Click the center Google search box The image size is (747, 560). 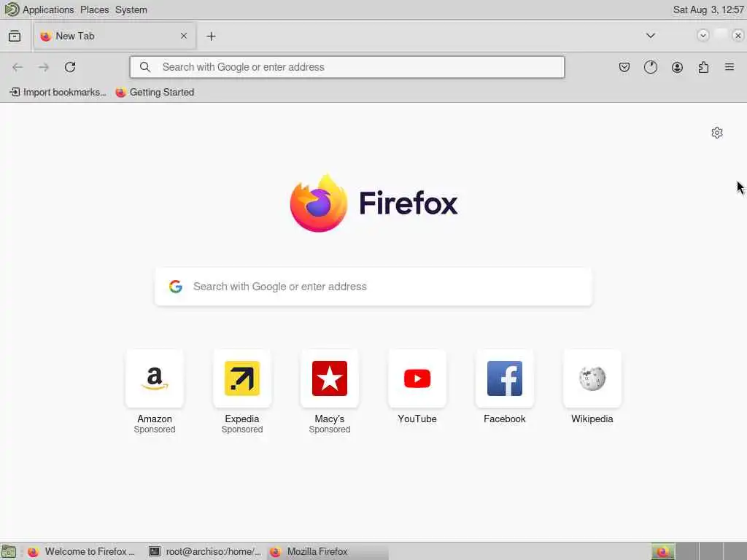373,287
